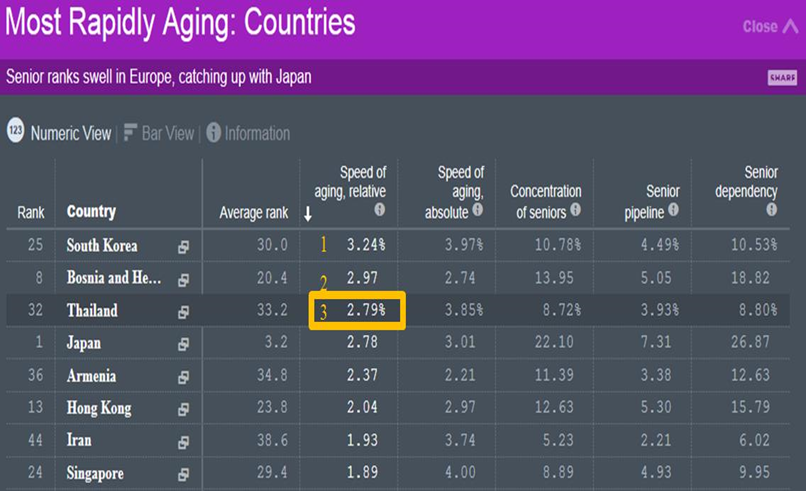Open Iran's detail popup icon

184,442
